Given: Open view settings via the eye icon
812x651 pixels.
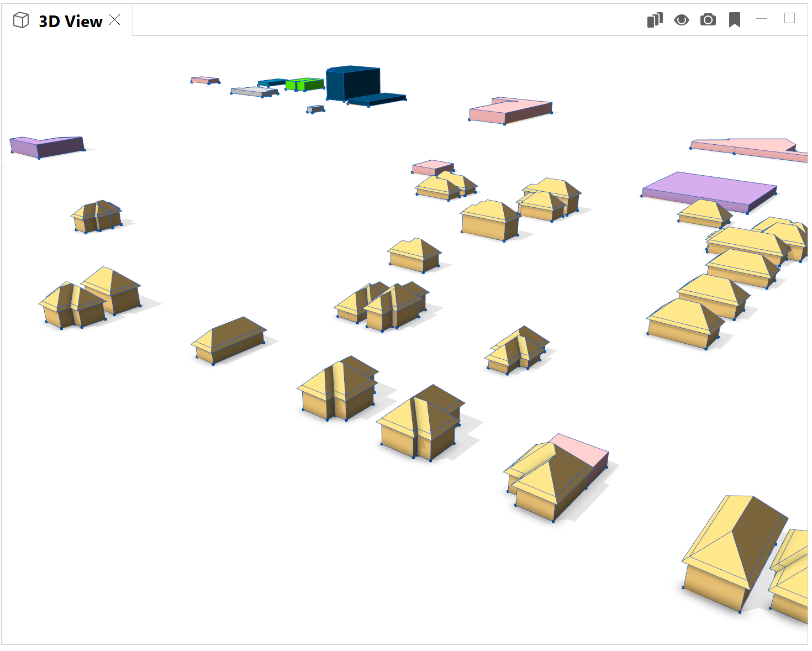Looking at the screenshot, I should pyautogui.click(x=681, y=20).
